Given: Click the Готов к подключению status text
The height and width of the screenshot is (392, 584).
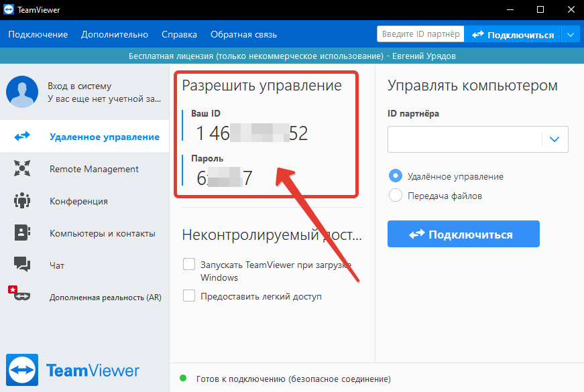Looking at the screenshot, I should (294, 379).
